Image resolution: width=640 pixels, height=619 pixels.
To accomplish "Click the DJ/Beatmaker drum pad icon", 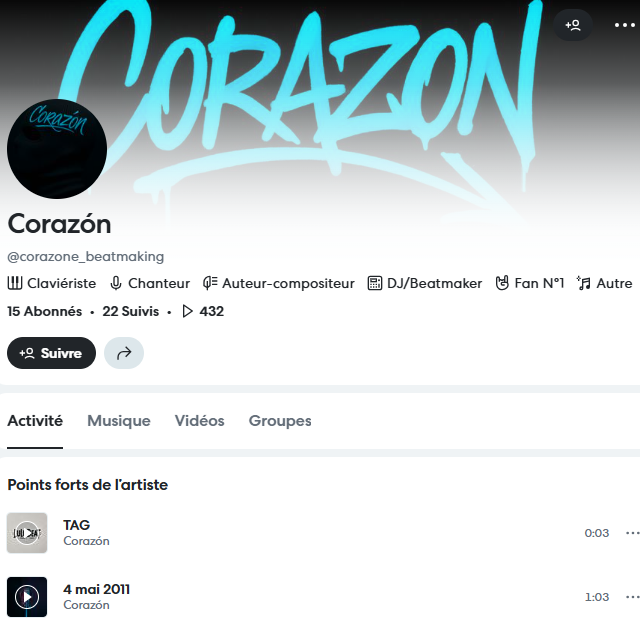I will [375, 283].
